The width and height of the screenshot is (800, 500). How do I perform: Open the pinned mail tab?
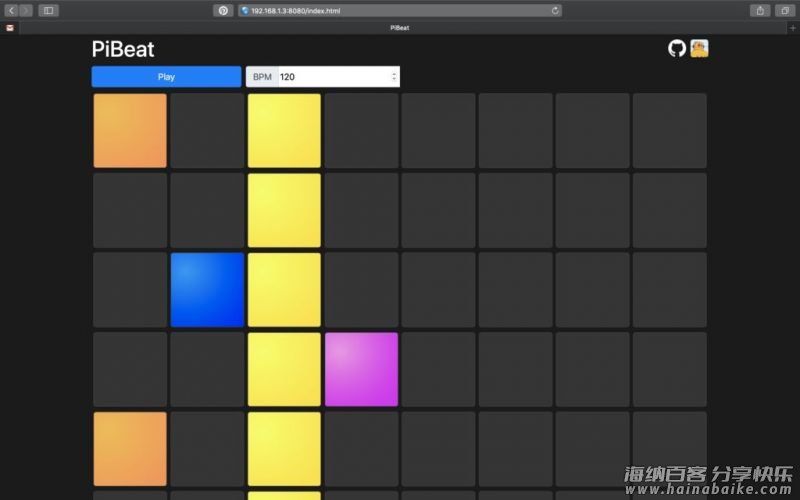(10, 28)
